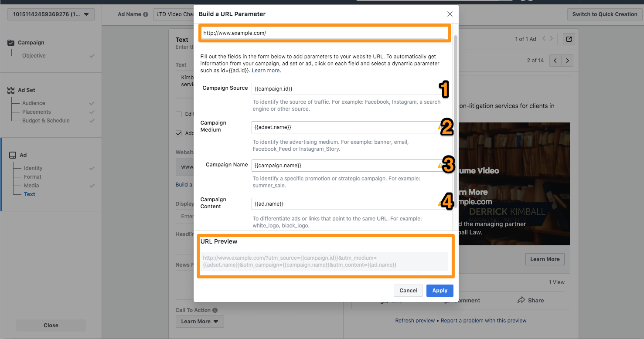Click Share in the ad preview
Viewport: 644px width, 339px height.
click(x=531, y=300)
